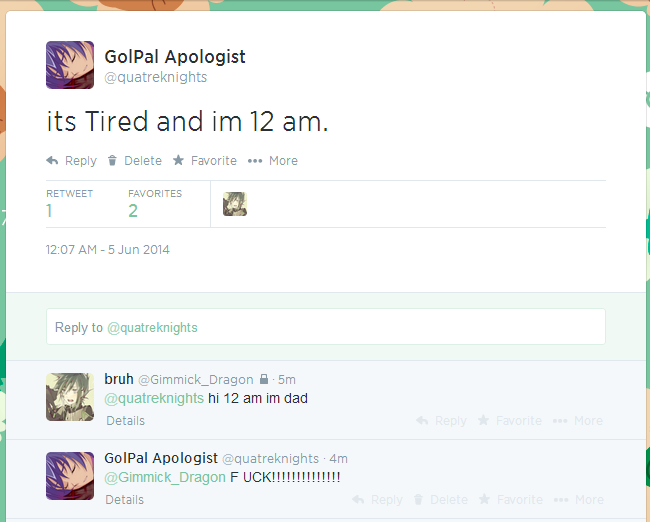The width and height of the screenshot is (650, 522).
Task: Click the Reply arrow icon under main tweet
Action: 52,160
